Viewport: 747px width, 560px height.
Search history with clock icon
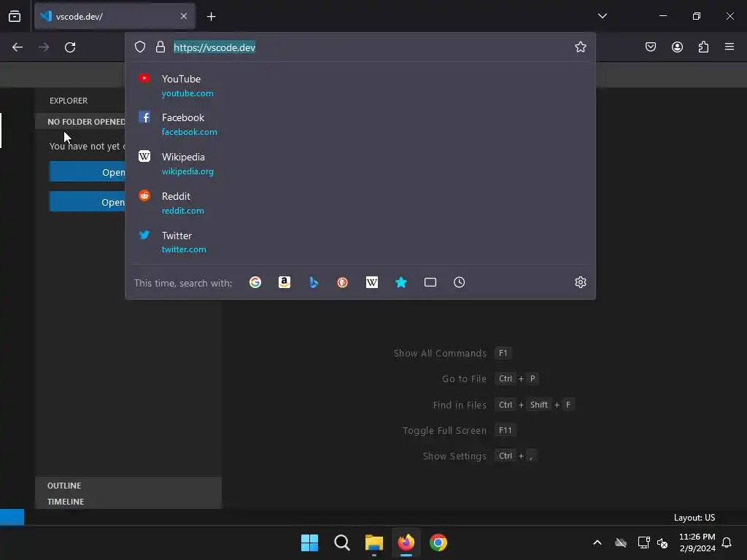tap(460, 282)
